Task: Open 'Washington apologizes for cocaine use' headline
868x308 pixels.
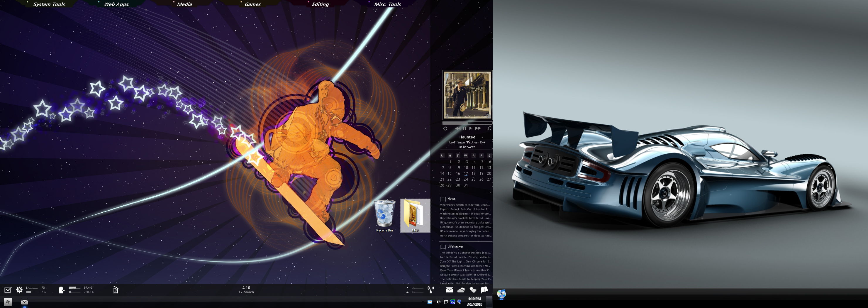Action: coord(465,214)
